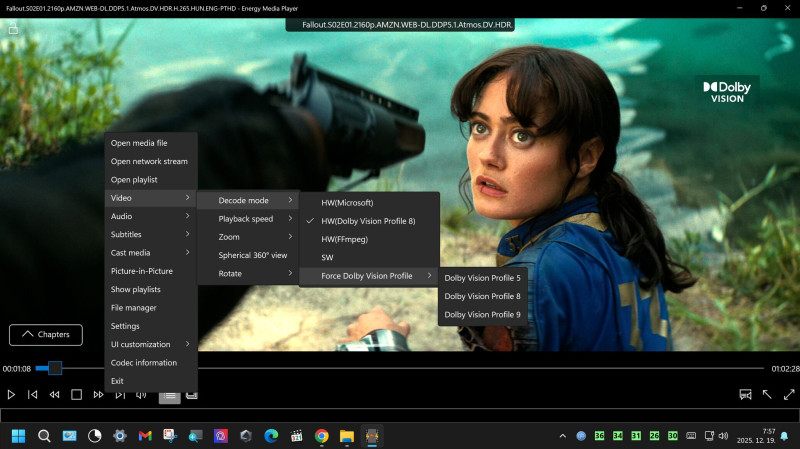This screenshot has width=800, height=449.
Task: Open the Windows Start menu
Action: tap(18, 436)
